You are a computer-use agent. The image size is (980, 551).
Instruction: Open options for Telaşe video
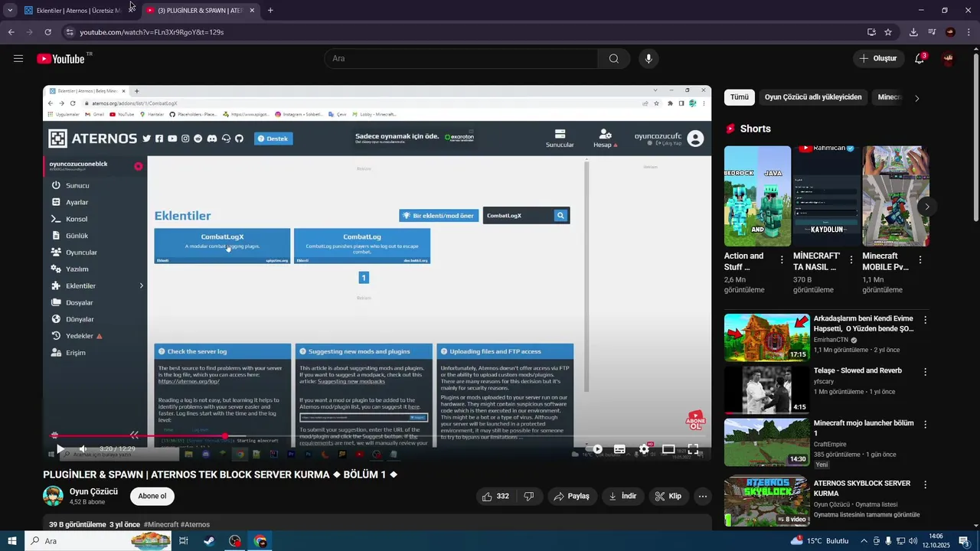pyautogui.click(x=925, y=372)
